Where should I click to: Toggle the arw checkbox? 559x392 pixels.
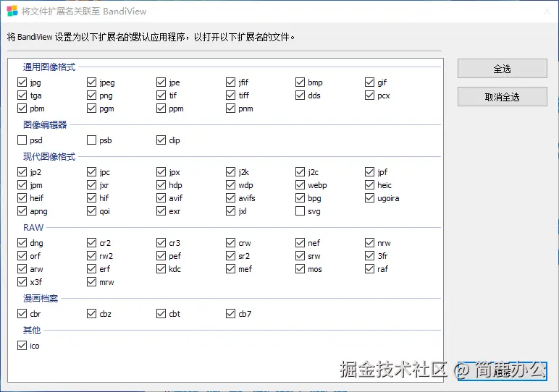(22, 269)
